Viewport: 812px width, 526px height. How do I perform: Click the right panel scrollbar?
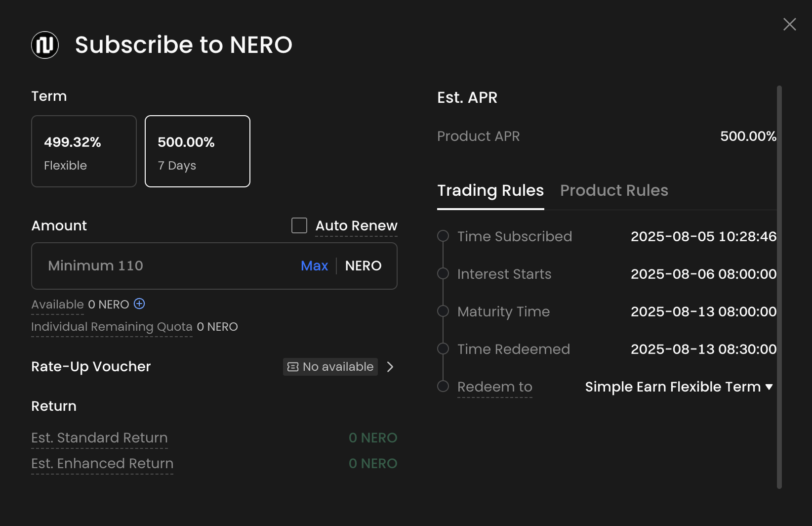[x=779, y=287]
